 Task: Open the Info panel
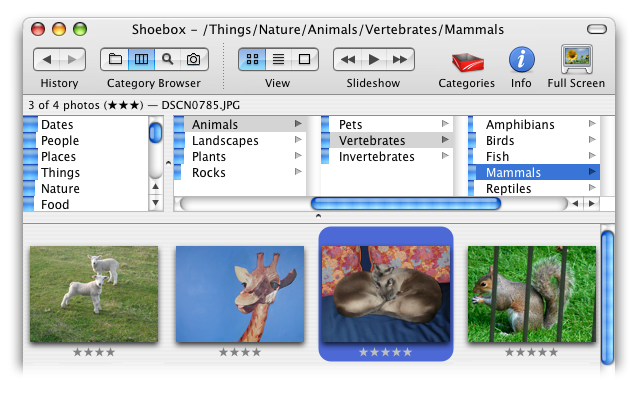521,60
